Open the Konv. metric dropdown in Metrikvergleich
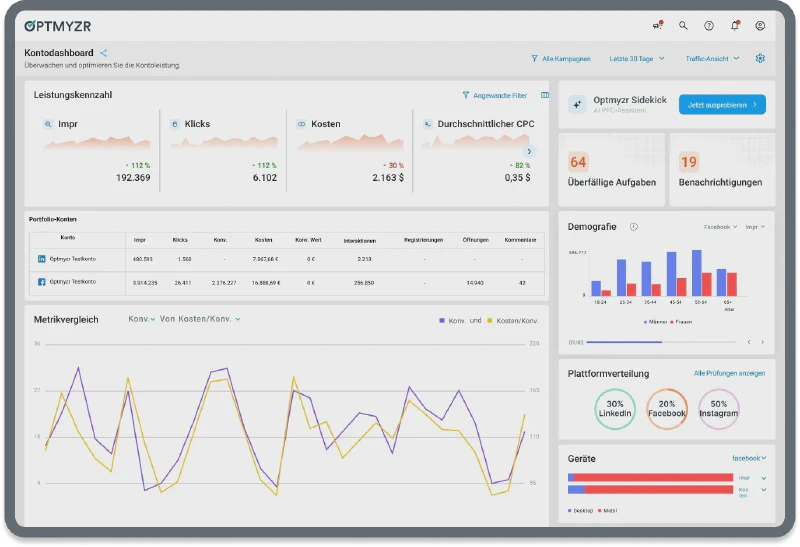Image resolution: width=800 pixels, height=547 pixels. point(141,320)
